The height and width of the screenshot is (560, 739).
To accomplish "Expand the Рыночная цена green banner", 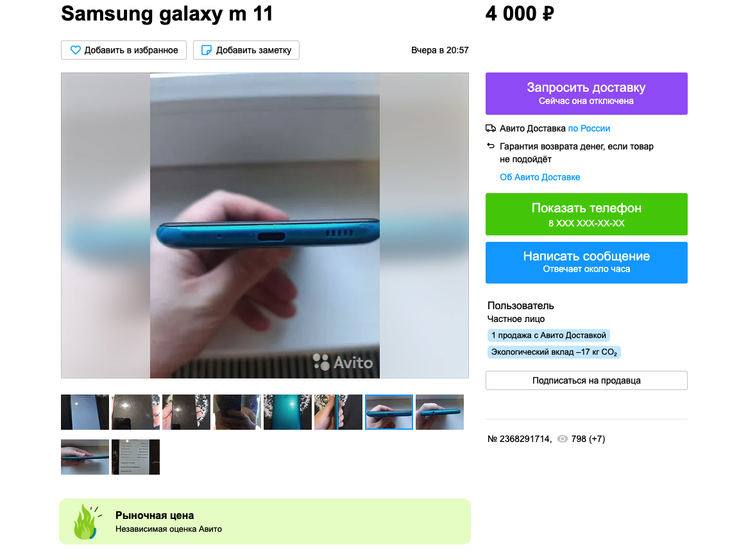I will pos(265,522).
